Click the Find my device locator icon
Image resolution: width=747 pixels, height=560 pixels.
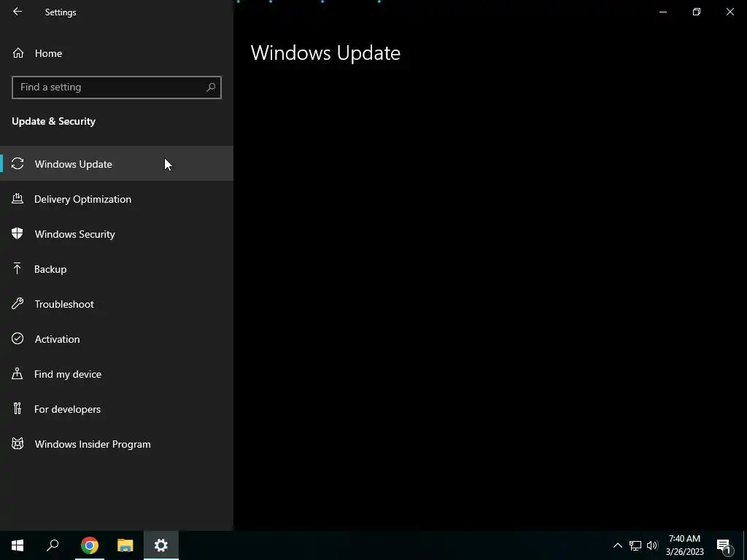tap(18, 373)
